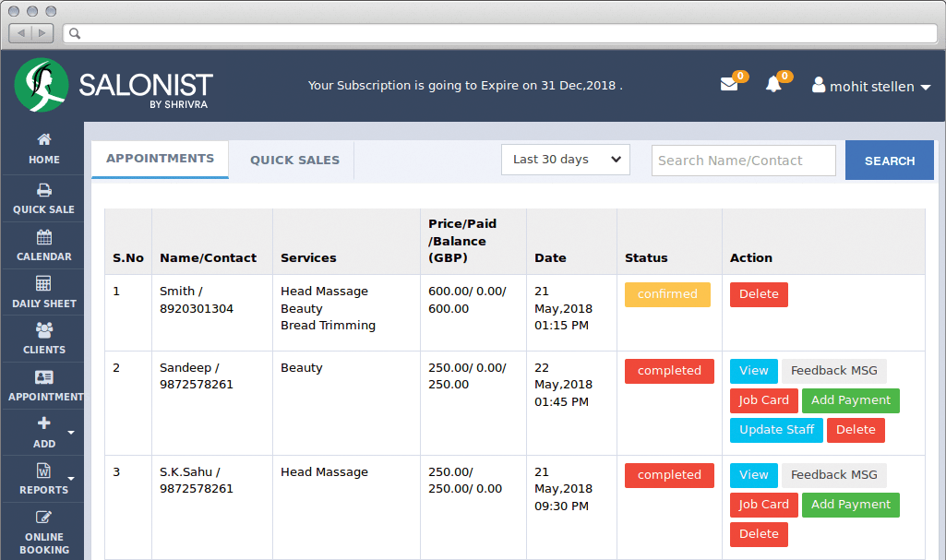Click Update Staff for Sandeep
The height and width of the screenshot is (560, 946).
click(x=776, y=431)
